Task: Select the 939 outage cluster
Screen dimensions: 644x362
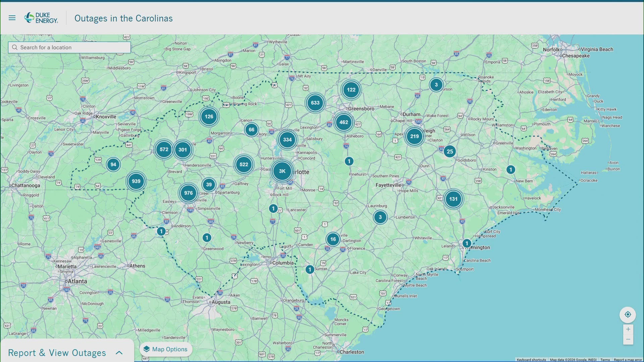Action: (136, 181)
